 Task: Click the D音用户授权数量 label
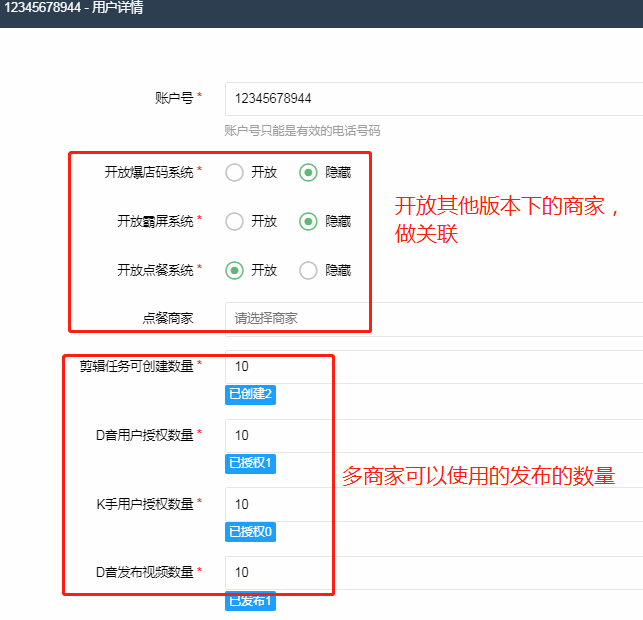[145, 435]
